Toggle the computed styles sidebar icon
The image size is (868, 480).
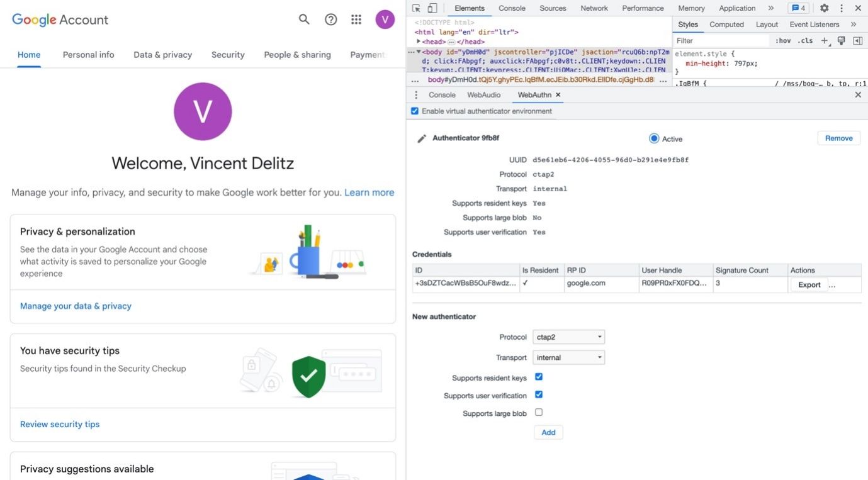857,41
